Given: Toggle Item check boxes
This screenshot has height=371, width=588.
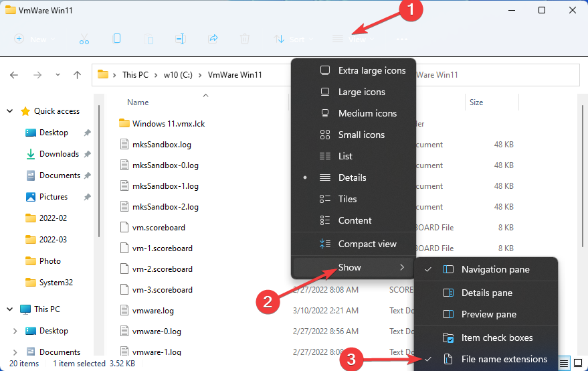Looking at the screenshot, I should [x=486, y=338].
